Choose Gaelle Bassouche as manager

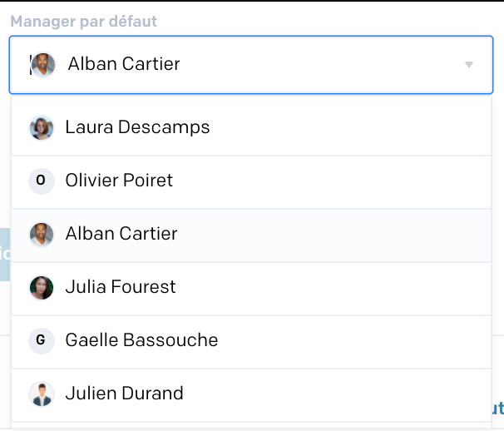coord(251,342)
